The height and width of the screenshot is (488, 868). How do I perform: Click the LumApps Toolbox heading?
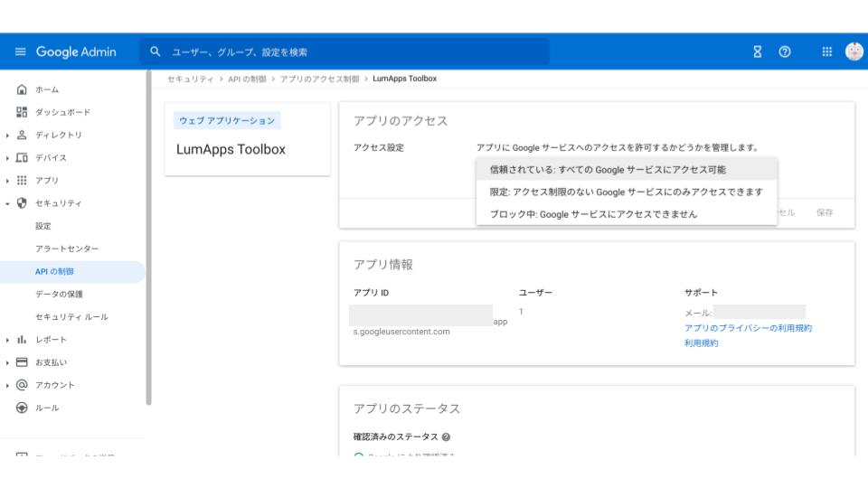231,149
